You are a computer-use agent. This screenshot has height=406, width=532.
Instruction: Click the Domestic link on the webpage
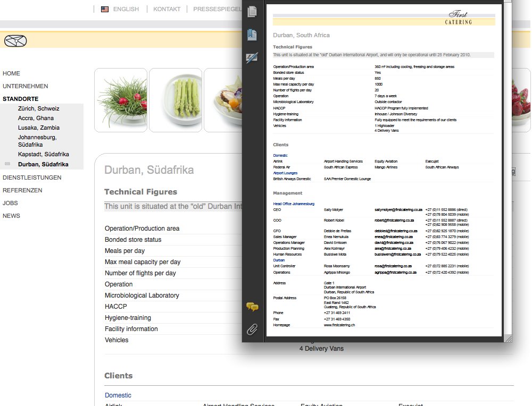click(x=118, y=395)
